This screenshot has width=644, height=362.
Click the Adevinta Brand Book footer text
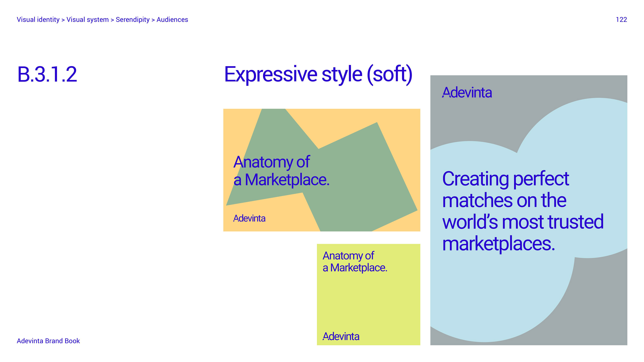pos(48,341)
